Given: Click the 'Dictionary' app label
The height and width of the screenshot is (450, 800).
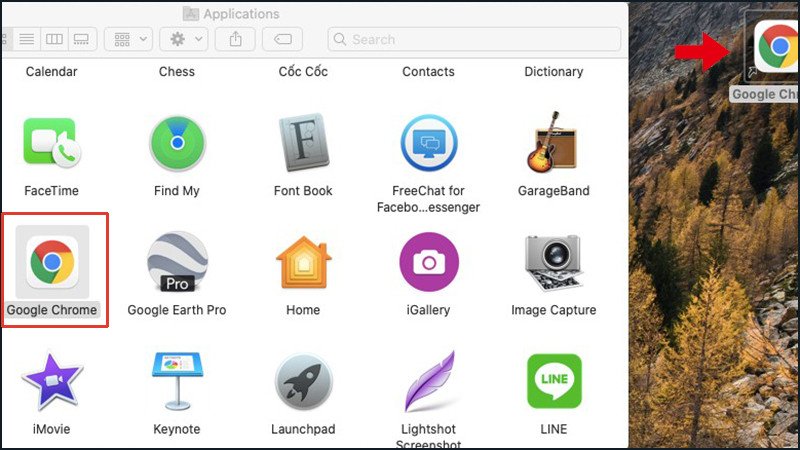Looking at the screenshot, I should [x=554, y=71].
